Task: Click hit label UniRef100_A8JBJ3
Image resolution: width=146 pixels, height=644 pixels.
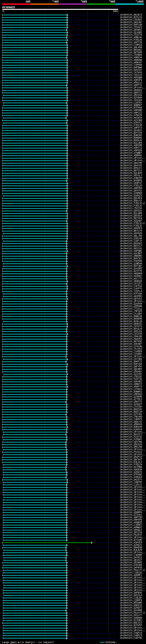Action: [131, 15]
